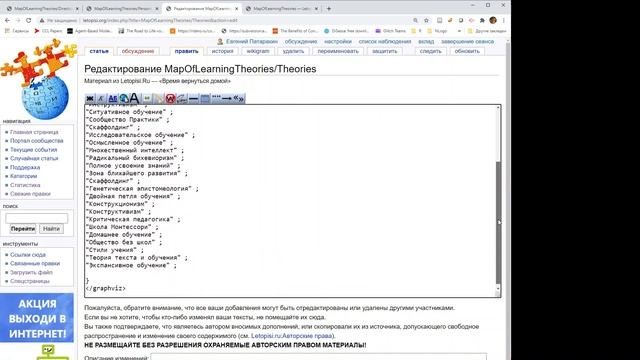Screen dimensions: 640x360
Task: Open the browser zoom magnifier icon
Action: click(x=415, y=20)
